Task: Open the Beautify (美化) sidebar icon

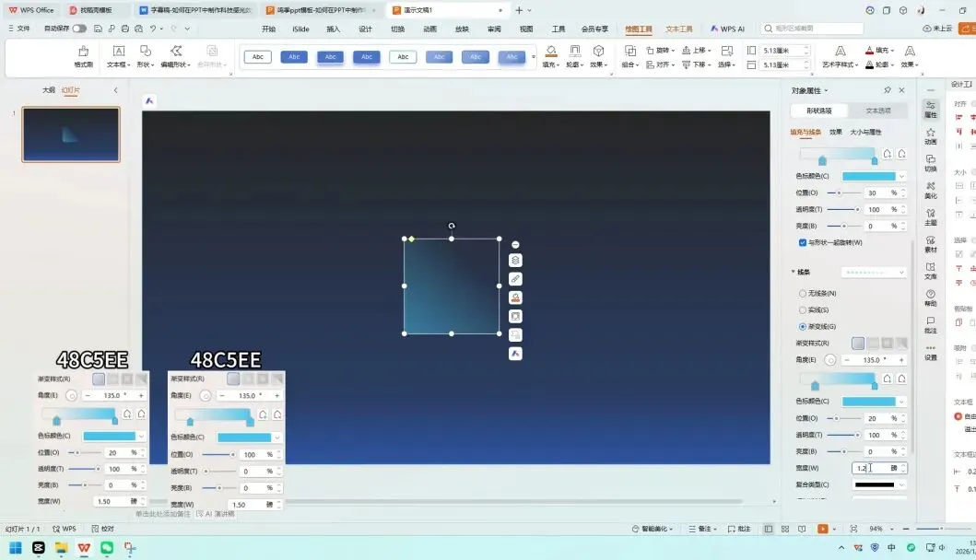Action: 931,190
